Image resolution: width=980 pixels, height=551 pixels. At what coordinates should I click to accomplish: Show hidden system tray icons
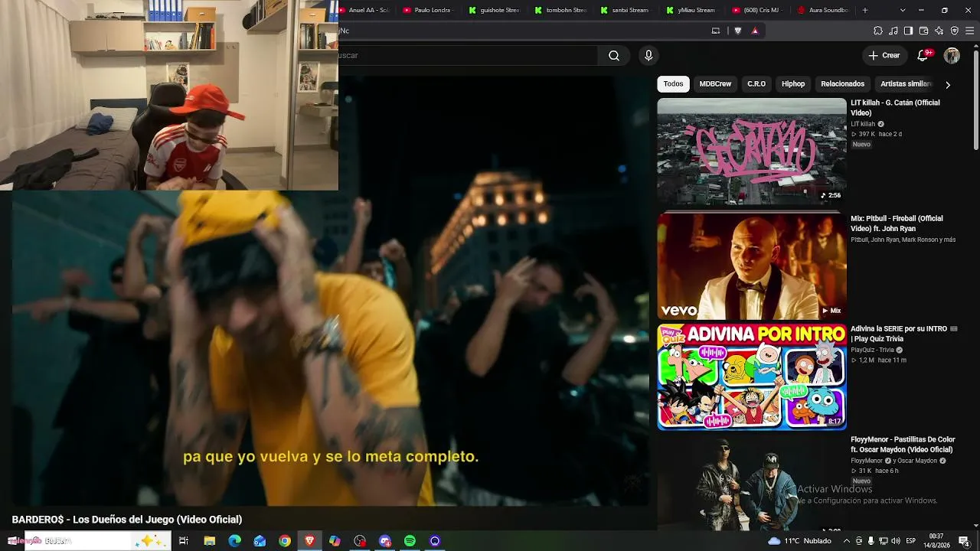click(848, 541)
